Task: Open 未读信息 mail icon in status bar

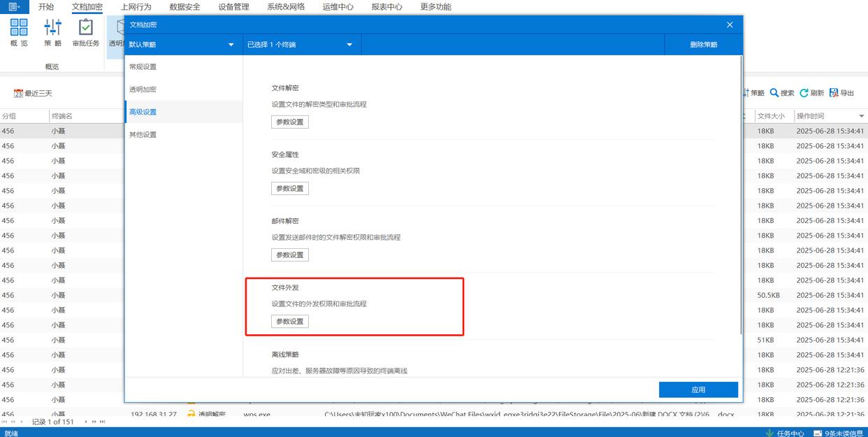Action: (818, 433)
